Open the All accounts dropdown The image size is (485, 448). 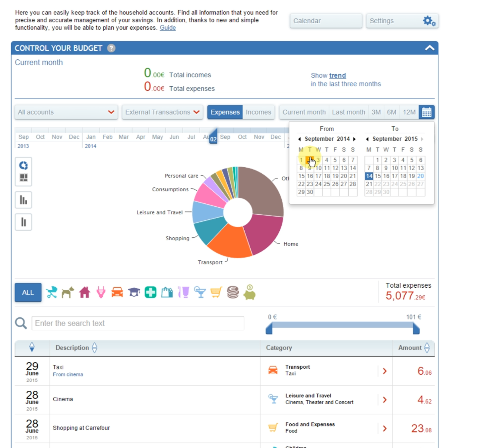[66, 112]
